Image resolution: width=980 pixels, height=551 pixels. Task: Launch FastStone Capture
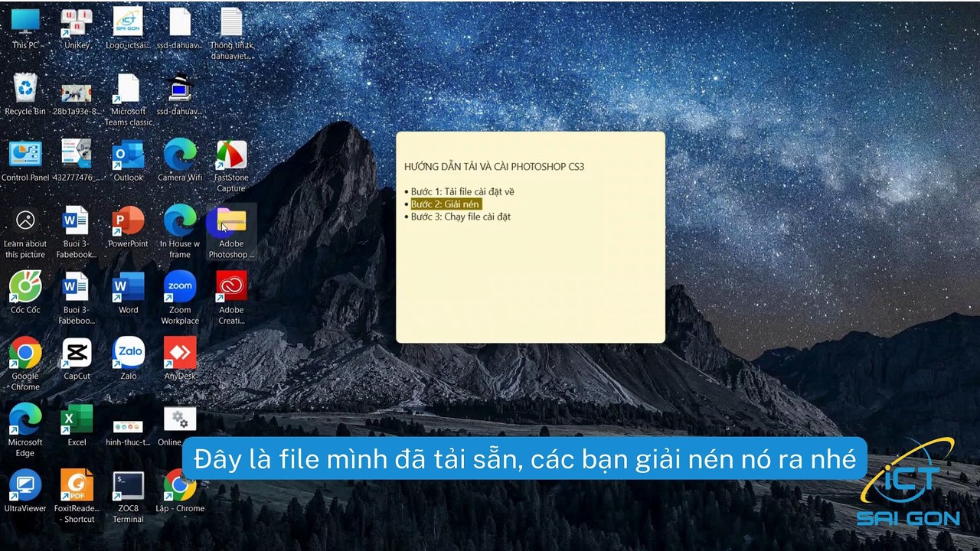[231, 166]
